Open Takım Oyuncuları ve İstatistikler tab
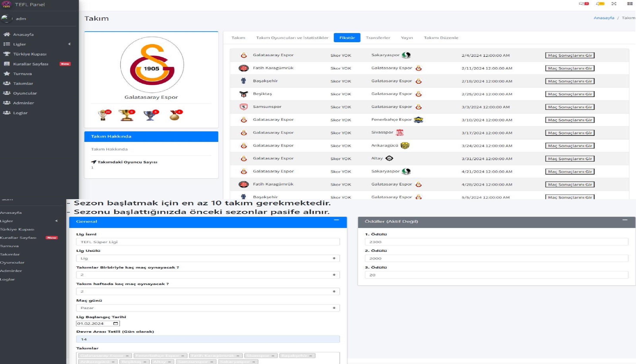Screen dimensions: 636x364 click(x=292, y=38)
